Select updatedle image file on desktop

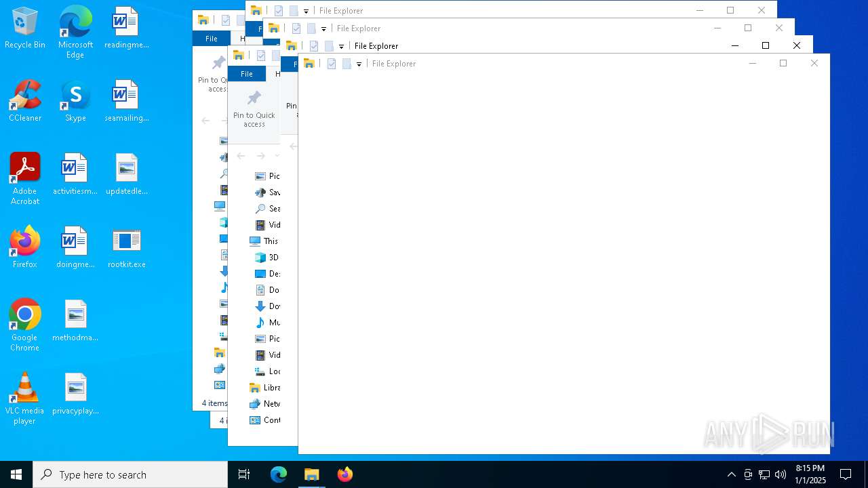click(x=126, y=174)
